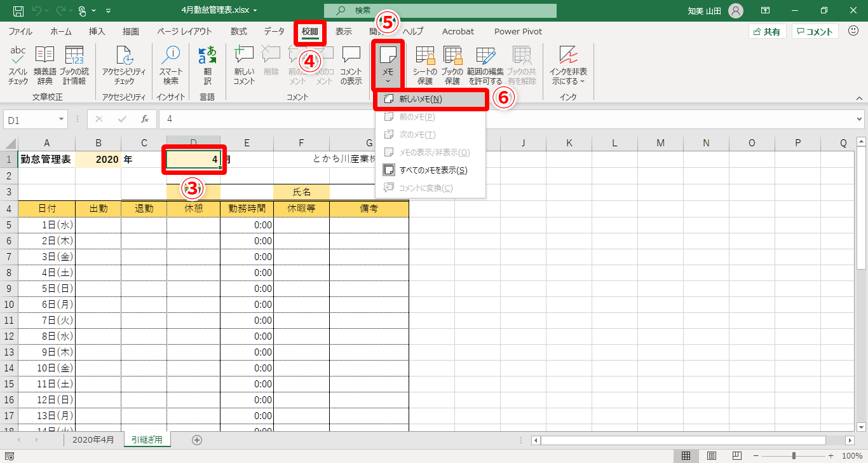Click the 氏名 cell
This screenshot has height=463, width=868.
pyautogui.click(x=302, y=191)
